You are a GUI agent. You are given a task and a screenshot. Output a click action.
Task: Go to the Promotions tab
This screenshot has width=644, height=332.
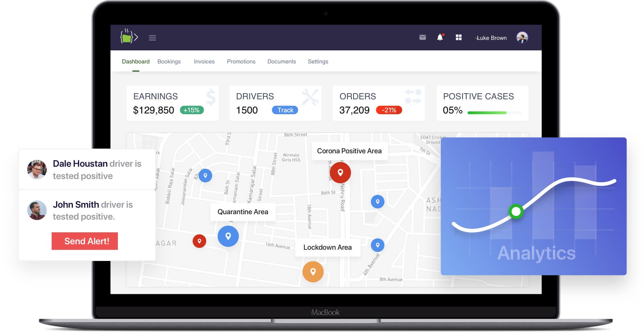pyautogui.click(x=241, y=62)
